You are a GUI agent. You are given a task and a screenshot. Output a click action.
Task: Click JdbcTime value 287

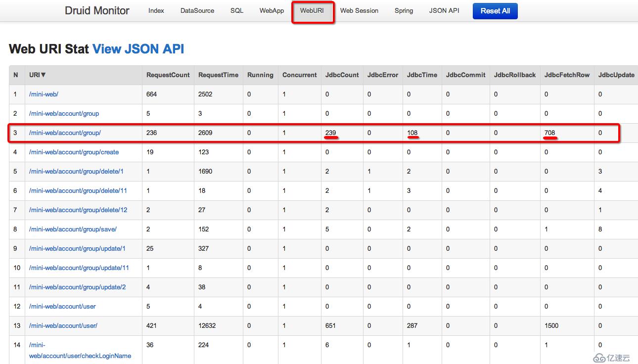tap(412, 325)
